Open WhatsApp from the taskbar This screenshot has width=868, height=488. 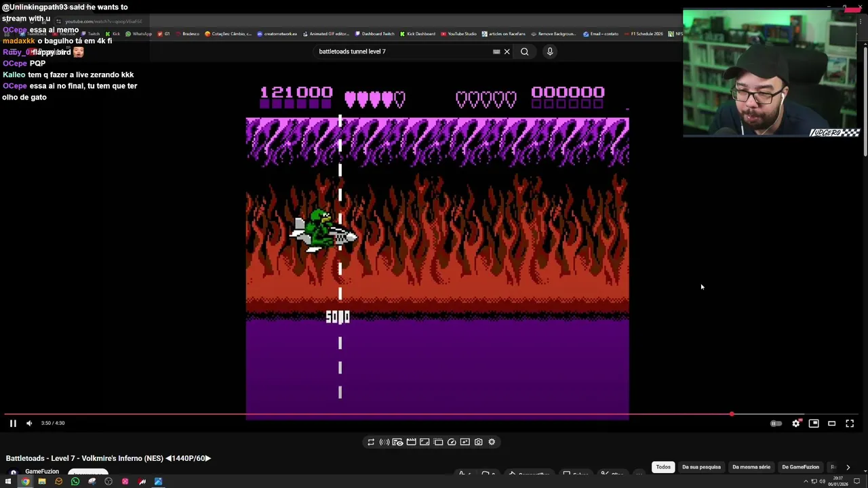point(75,482)
